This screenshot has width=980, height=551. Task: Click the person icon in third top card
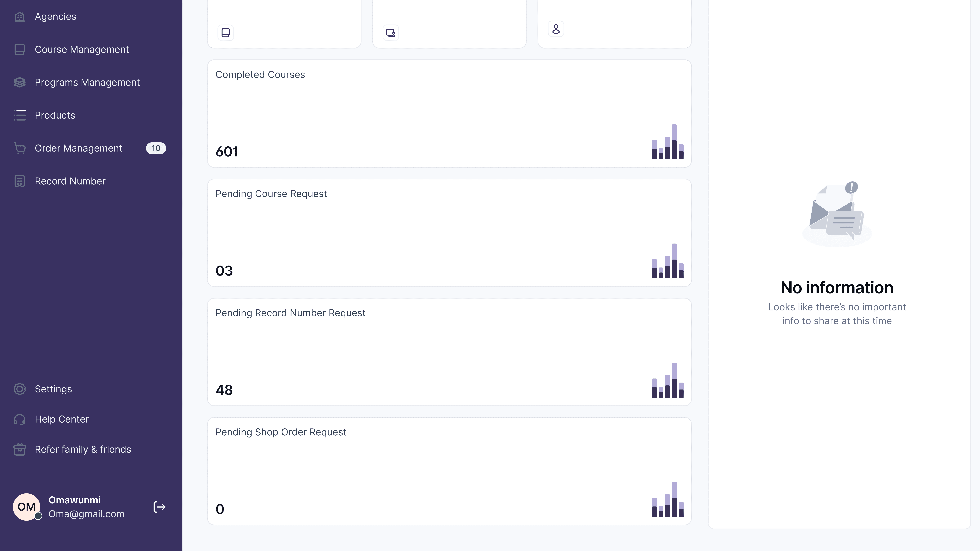(556, 29)
